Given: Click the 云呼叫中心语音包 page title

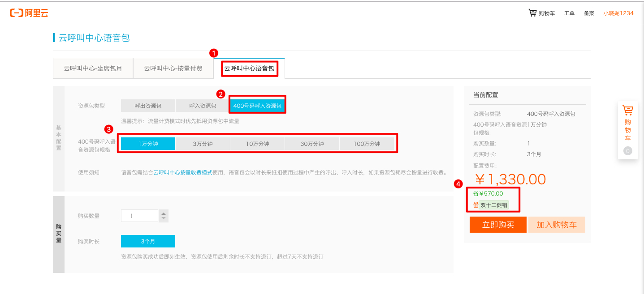Looking at the screenshot, I should [x=94, y=38].
